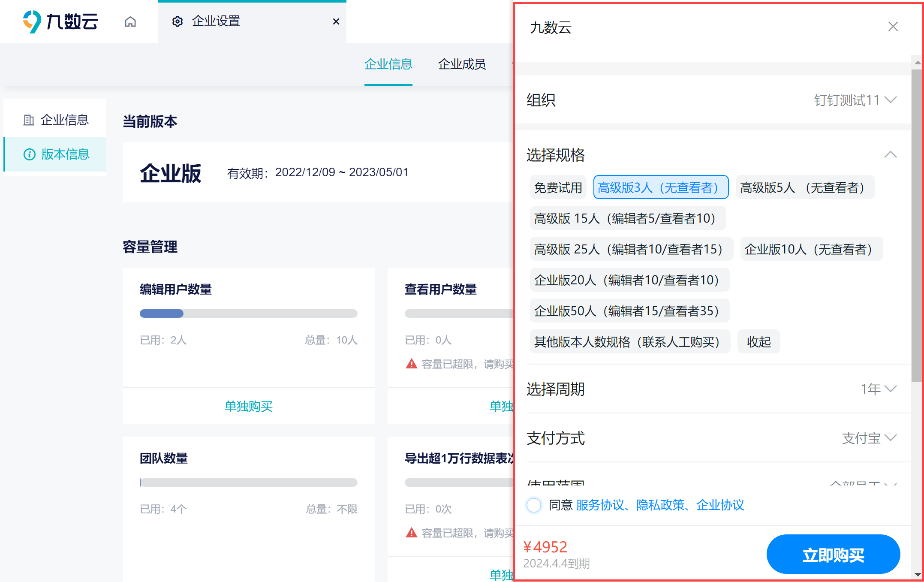
Task: Check the 同意 agreement radio button
Action: pyautogui.click(x=534, y=505)
